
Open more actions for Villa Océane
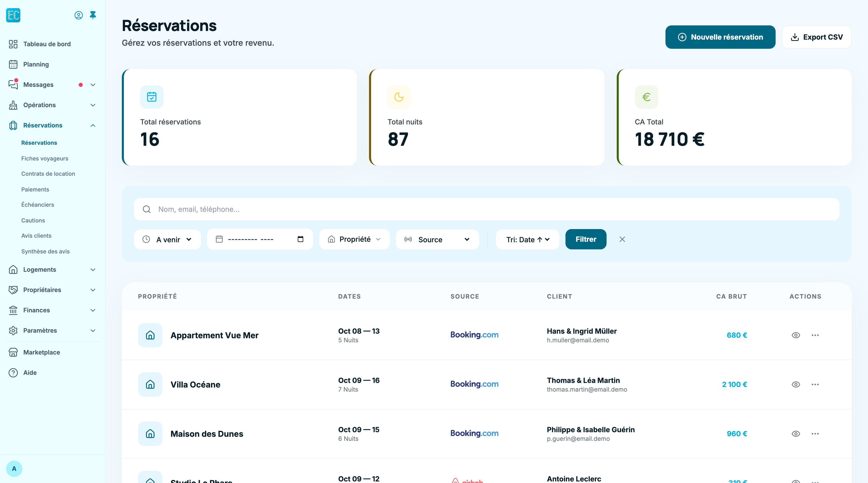(x=815, y=384)
